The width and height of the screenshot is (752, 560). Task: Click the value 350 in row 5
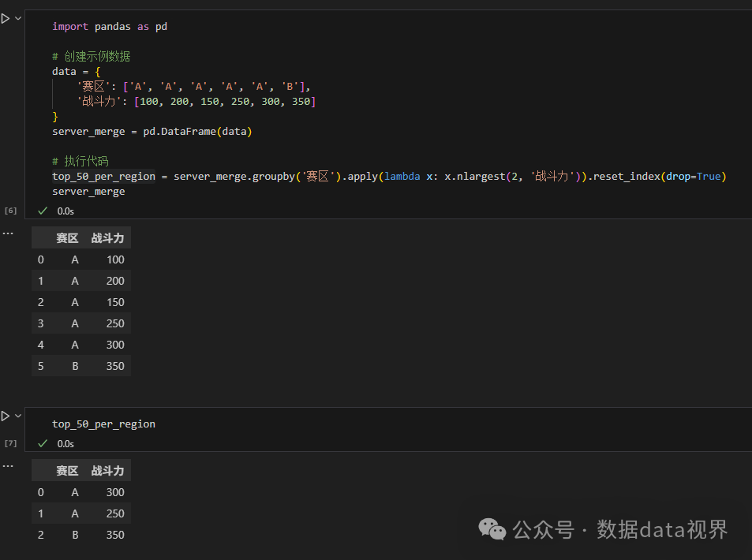pyautogui.click(x=114, y=365)
